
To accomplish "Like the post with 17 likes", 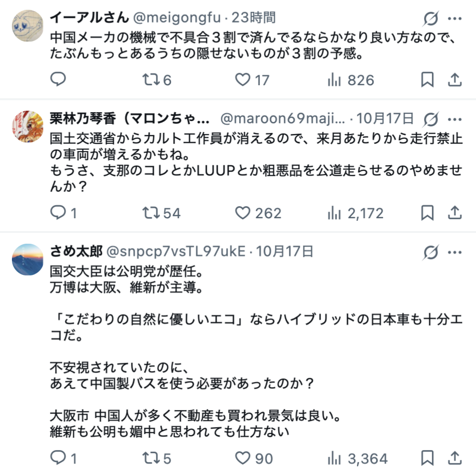I will (242, 80).
